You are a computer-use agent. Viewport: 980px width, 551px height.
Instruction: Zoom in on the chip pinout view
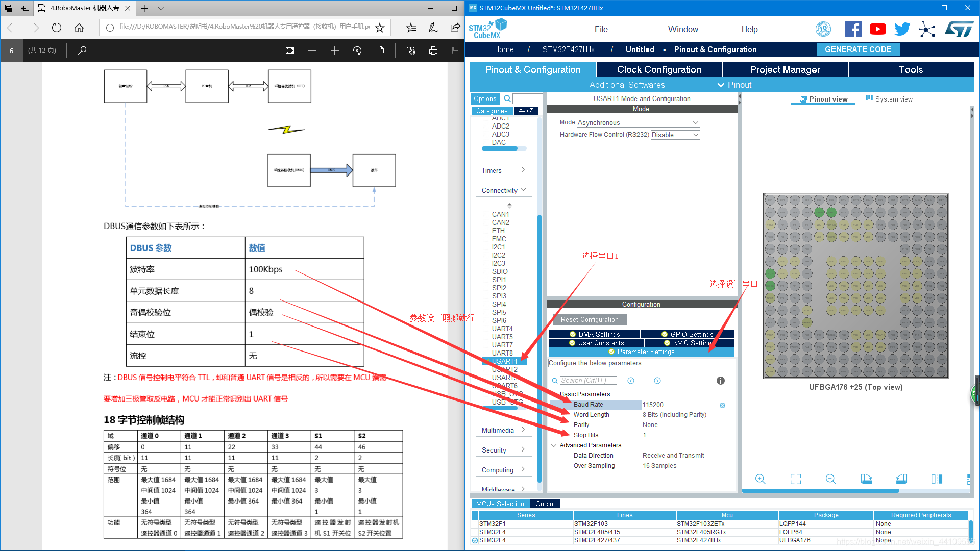coord(760,479)
